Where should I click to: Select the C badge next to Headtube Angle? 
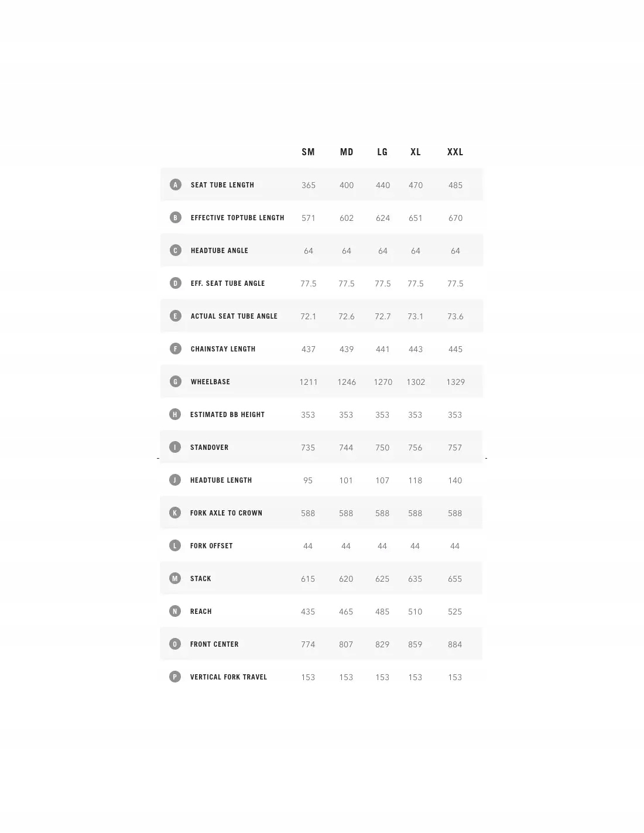click(176, 250)
